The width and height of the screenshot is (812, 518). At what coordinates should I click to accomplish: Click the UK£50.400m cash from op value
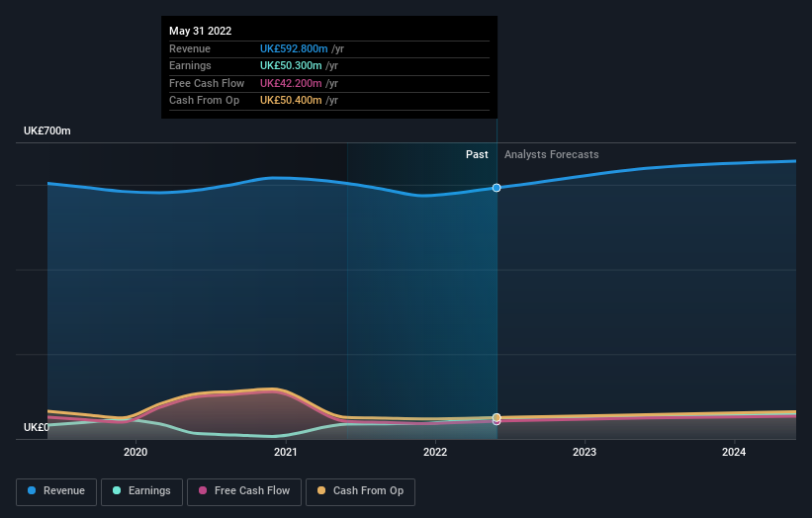(x=291, y=101)
